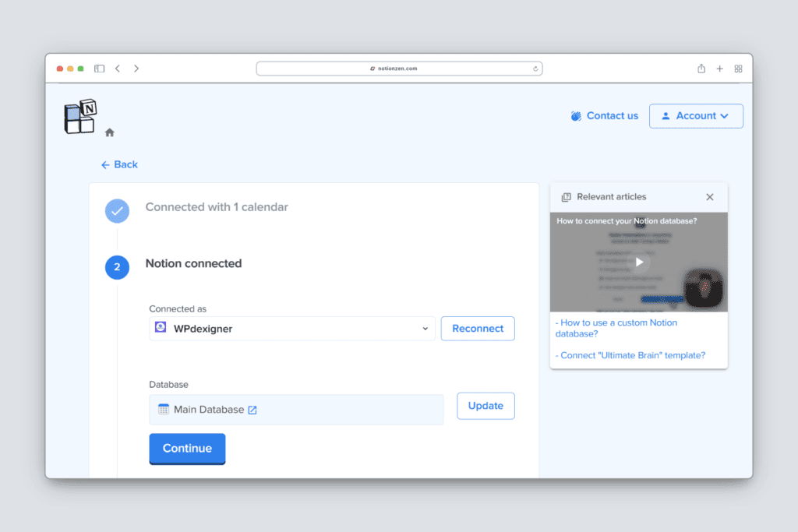Open Main Database external link icon

click(252, 410)
